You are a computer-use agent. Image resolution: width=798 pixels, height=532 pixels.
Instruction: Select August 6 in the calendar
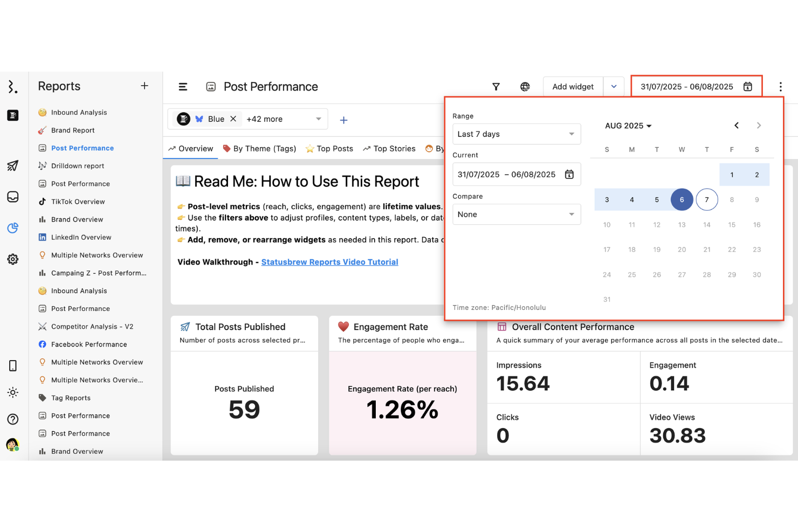682,199
